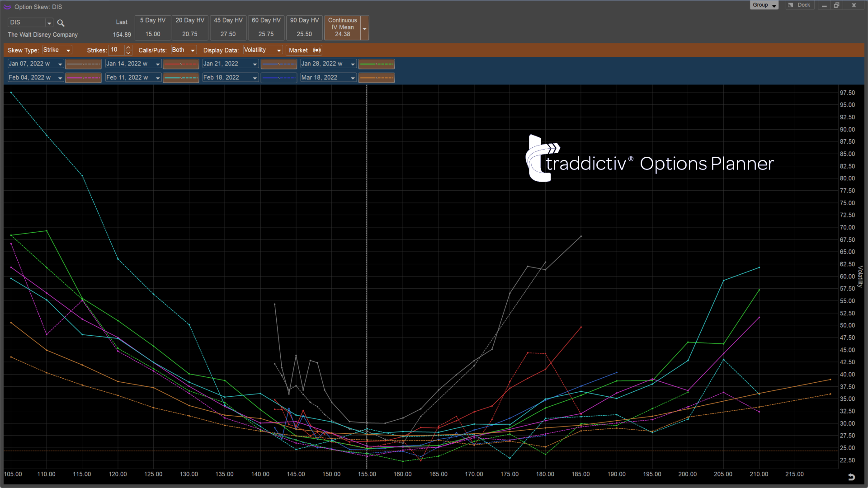Image resolution: width=868 pixels, height=488 pixels.
Task: Click the Group dropdown arrow
Action: tap(774, 5)
